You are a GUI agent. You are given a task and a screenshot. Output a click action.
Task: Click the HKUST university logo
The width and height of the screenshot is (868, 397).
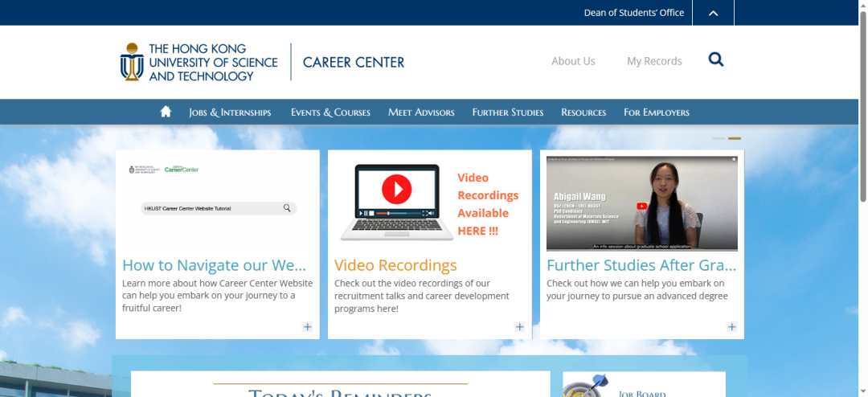(199, 61)
